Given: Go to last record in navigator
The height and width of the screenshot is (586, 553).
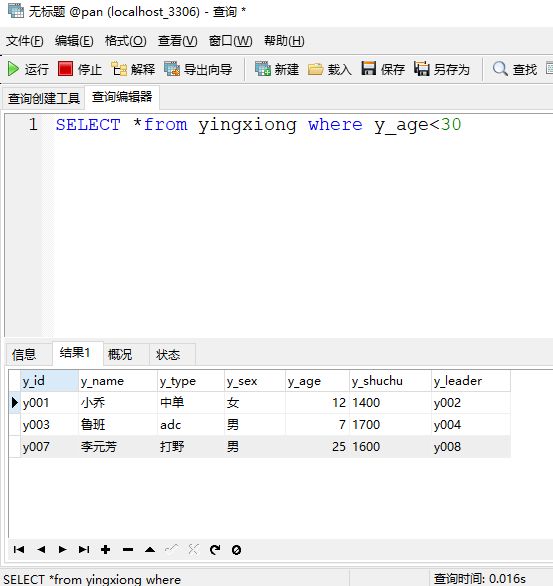Looking at the screenshot, I should tap(84, 549).
